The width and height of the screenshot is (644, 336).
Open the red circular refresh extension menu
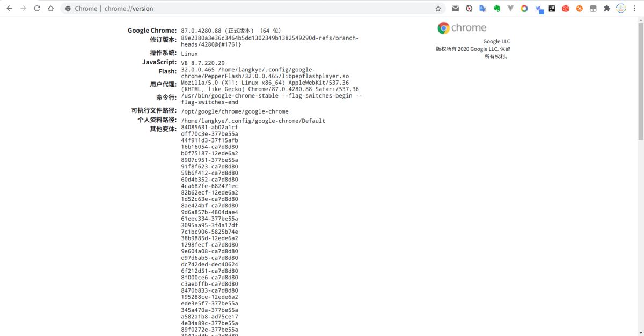pyautogui.click(x=469, y=8)
